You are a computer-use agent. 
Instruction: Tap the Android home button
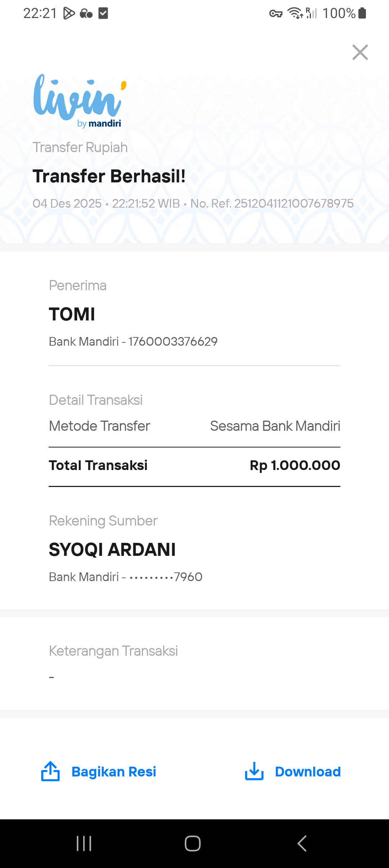[193, 843]
